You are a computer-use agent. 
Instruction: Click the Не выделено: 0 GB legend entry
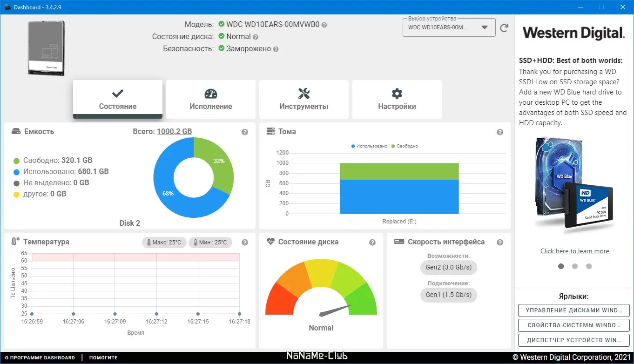pyautogui.click(x=51, y=183)
